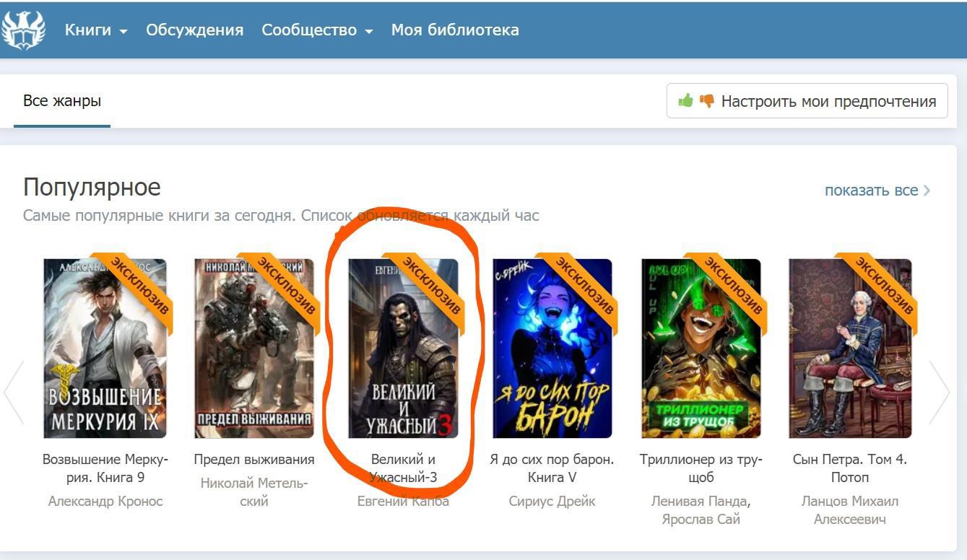Click the Триллионер из трущоб title link
The width and height of the screenshot is (967, 560).
(701, 468)
